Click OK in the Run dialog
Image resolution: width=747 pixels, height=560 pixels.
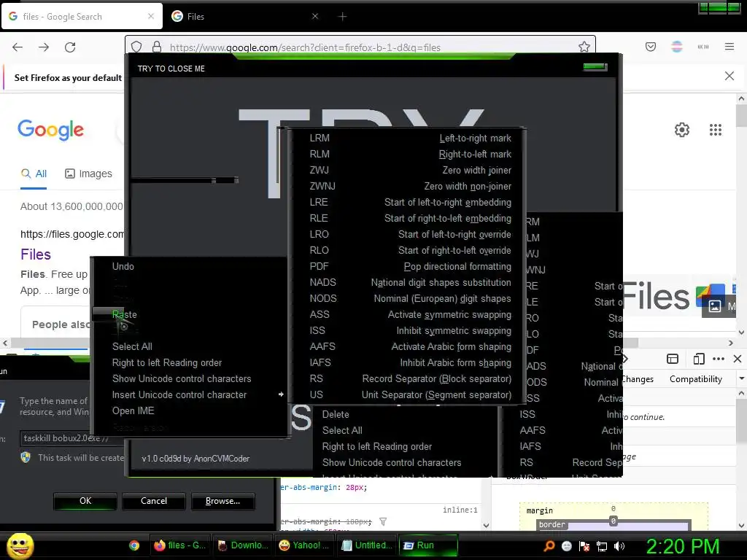pyautogui.click(x=85, y=501)
